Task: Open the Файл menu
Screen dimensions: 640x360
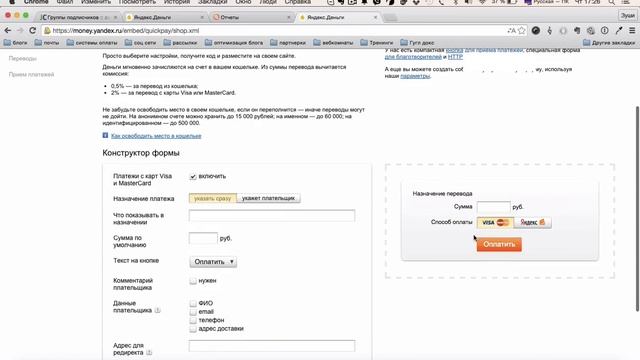Action: [64, 2]
